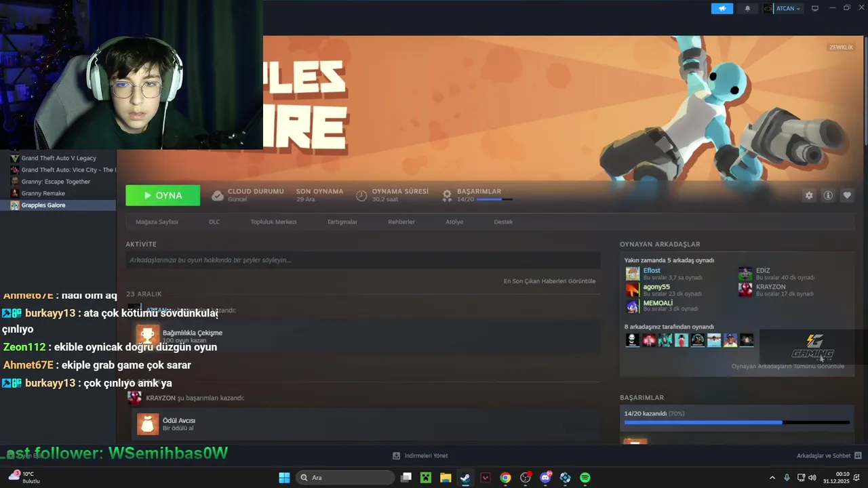The image size is (868, 488).
Task: Open the volume speaker tray icon
Action: pos(812,477)
